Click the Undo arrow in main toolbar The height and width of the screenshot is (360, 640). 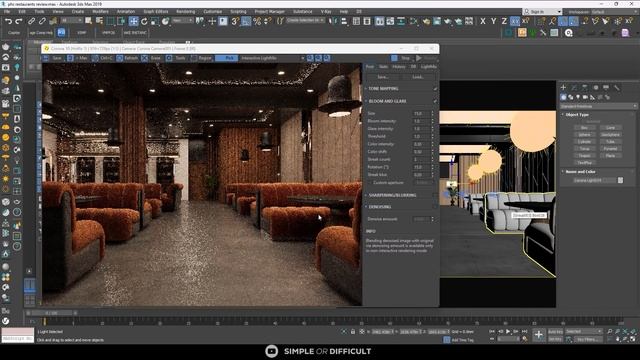point(9,21)
